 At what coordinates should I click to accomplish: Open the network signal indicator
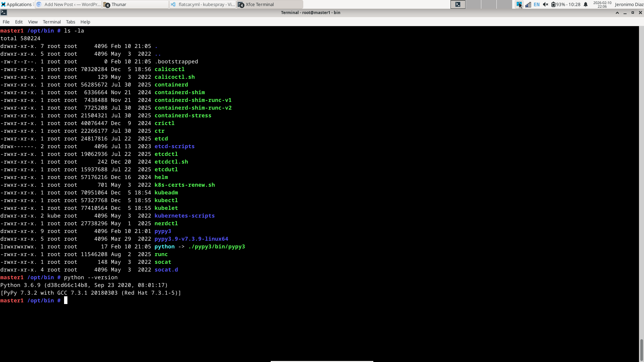tap(528, 4)
